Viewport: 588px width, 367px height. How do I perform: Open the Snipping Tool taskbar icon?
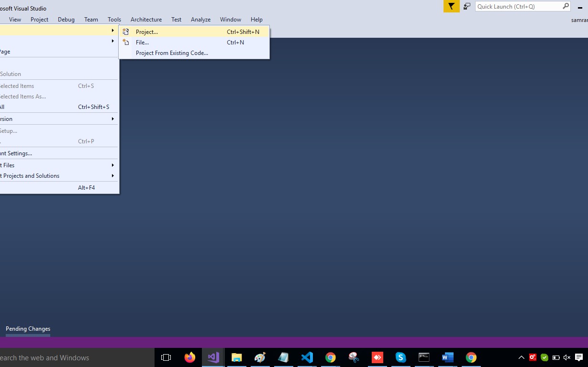354,357
